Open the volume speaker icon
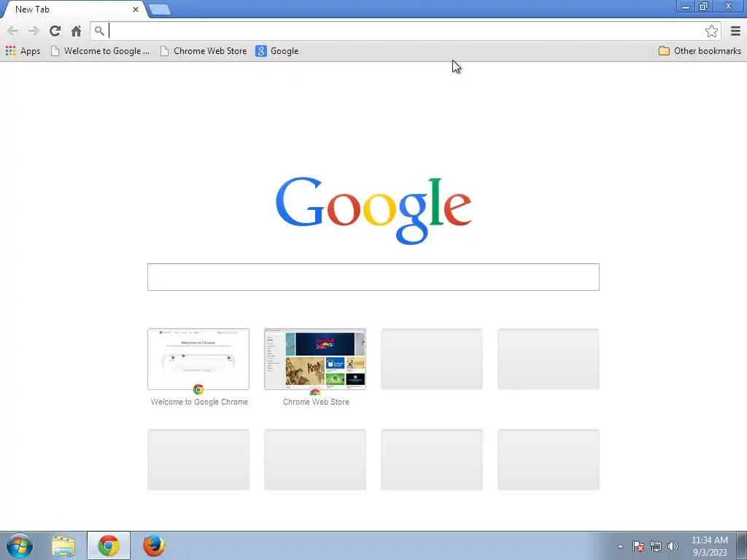This screenshot has width=747, height=560. pyautogui.click(x=673, y=546)
